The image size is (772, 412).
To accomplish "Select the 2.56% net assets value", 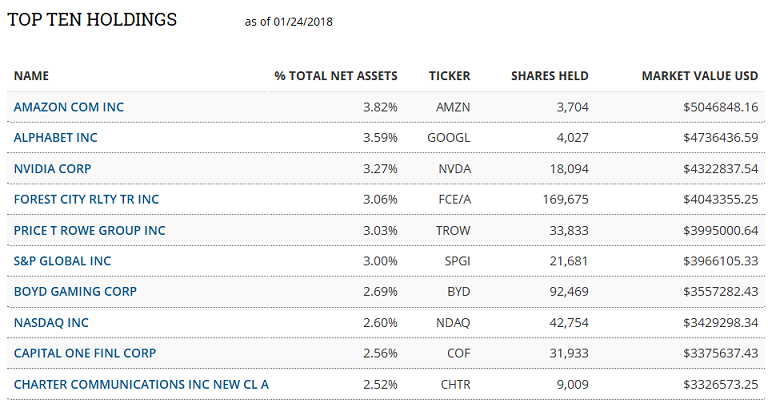I will 380,353.
